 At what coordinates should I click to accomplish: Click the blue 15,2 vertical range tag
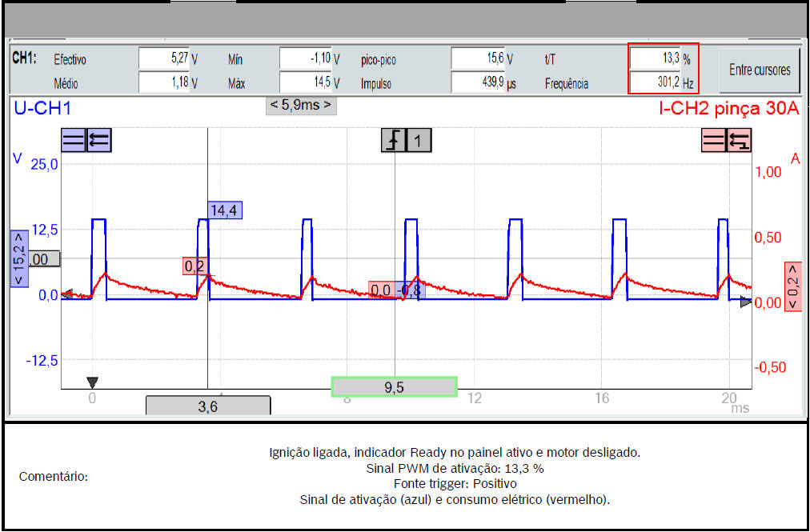18,258
